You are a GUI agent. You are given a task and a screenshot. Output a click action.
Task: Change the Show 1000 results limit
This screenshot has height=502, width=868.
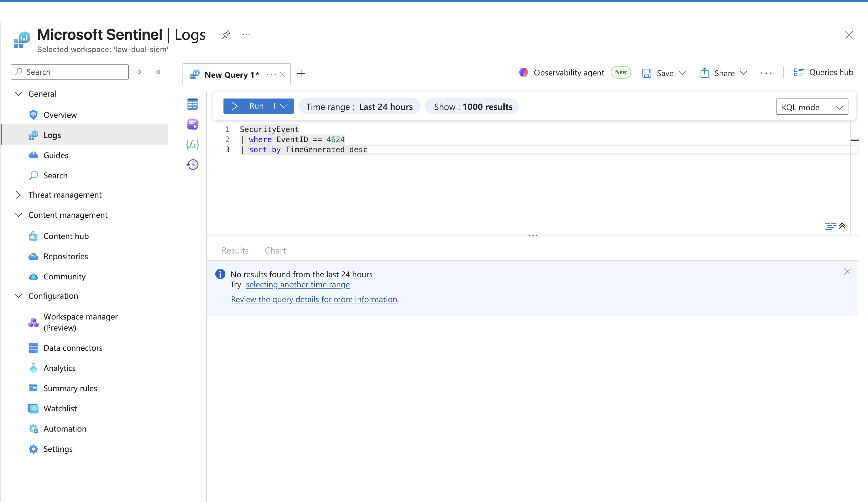pyautogui.click(x=473, y=107)
